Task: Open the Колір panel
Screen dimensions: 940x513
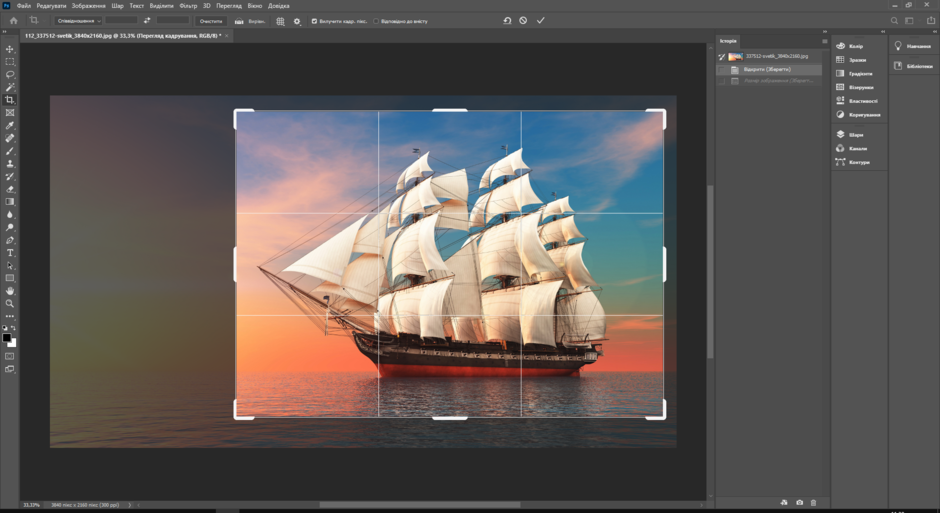Action: pos(851,46)
